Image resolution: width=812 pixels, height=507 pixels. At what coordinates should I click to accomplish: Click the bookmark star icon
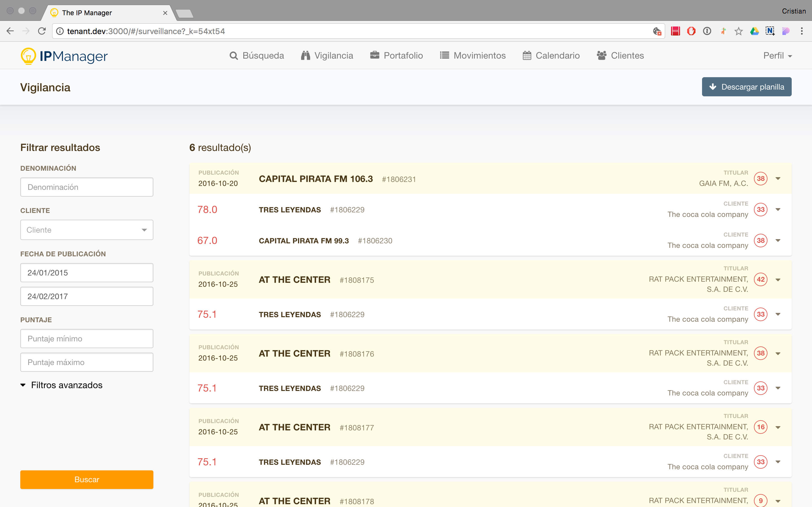[x=738, y=31]
